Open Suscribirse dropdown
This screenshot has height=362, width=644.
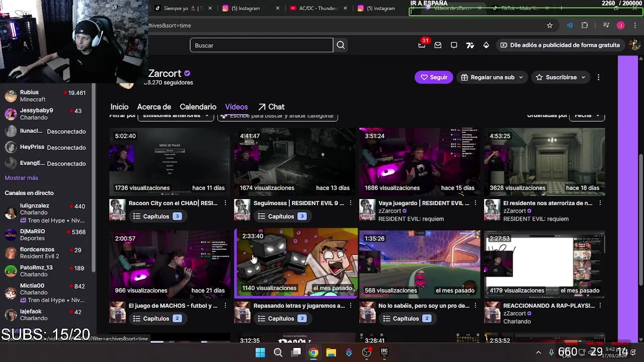tap(560, 77)
